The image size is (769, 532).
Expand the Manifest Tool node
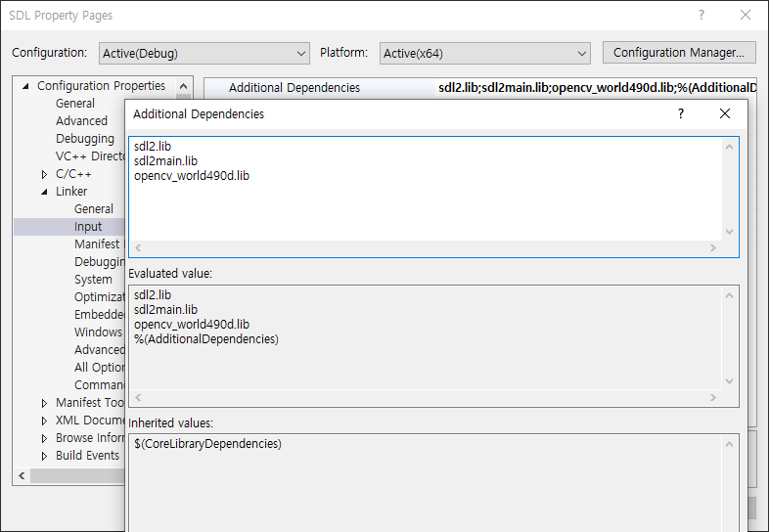[x=44, y=403]
